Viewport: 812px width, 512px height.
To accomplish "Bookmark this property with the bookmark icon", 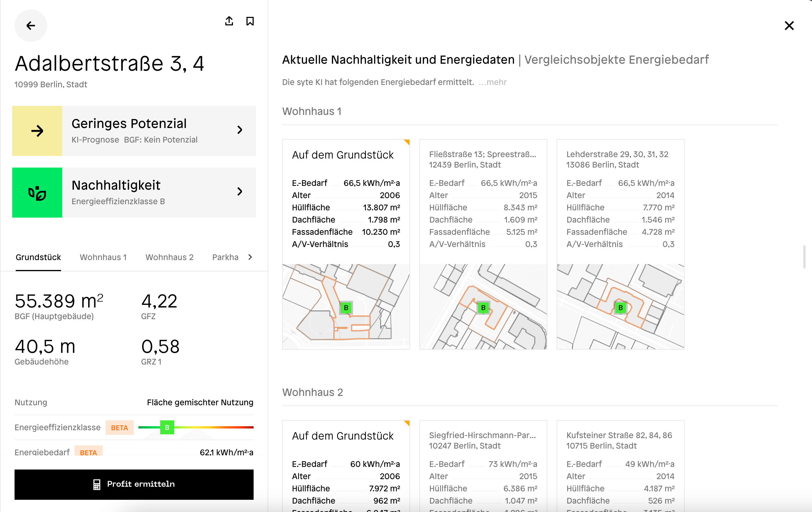I will coord(250,21).
